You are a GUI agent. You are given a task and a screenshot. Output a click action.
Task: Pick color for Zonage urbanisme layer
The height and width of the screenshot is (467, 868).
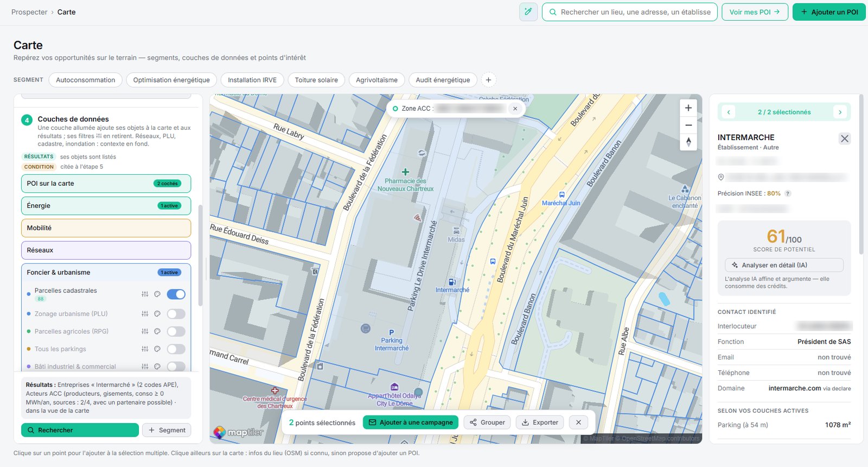tap(157, 314)
